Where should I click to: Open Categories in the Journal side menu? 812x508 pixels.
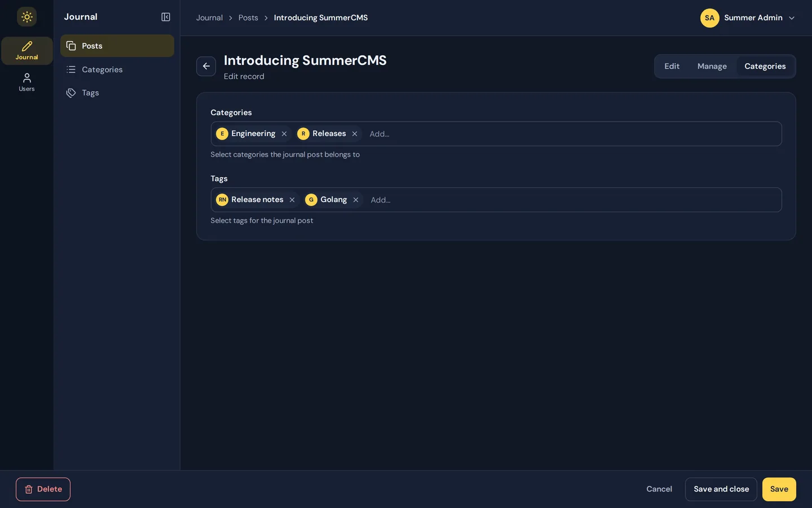(117, 69)
